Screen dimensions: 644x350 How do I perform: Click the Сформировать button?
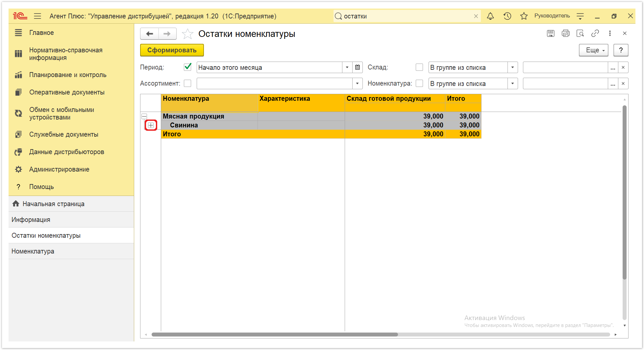tap(172, 50)
